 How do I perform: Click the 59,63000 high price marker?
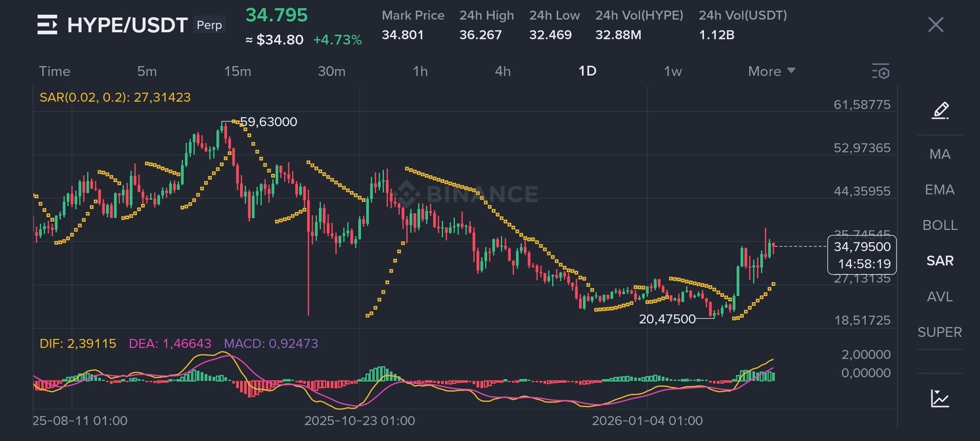click(x=268, y=122)
